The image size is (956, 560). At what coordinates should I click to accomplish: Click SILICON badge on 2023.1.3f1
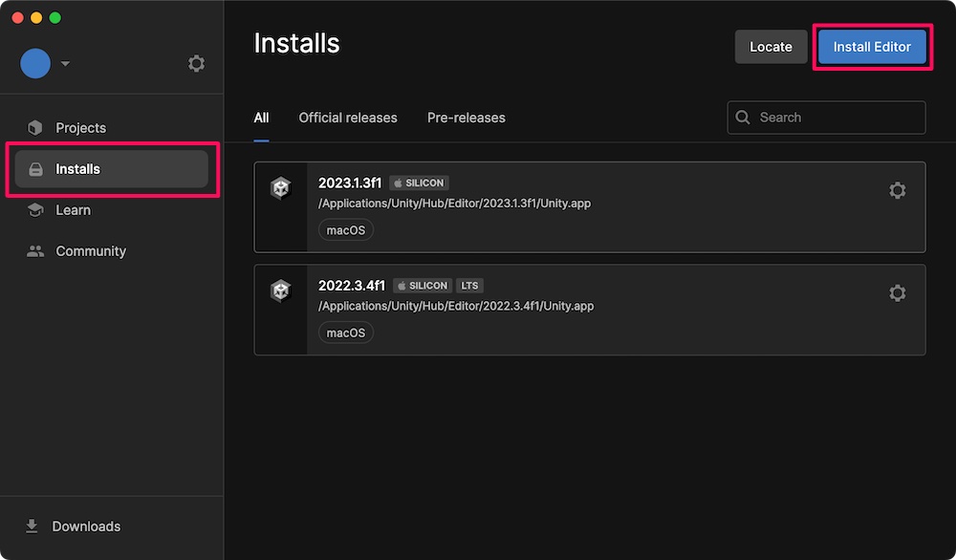(x=419, y=183)
